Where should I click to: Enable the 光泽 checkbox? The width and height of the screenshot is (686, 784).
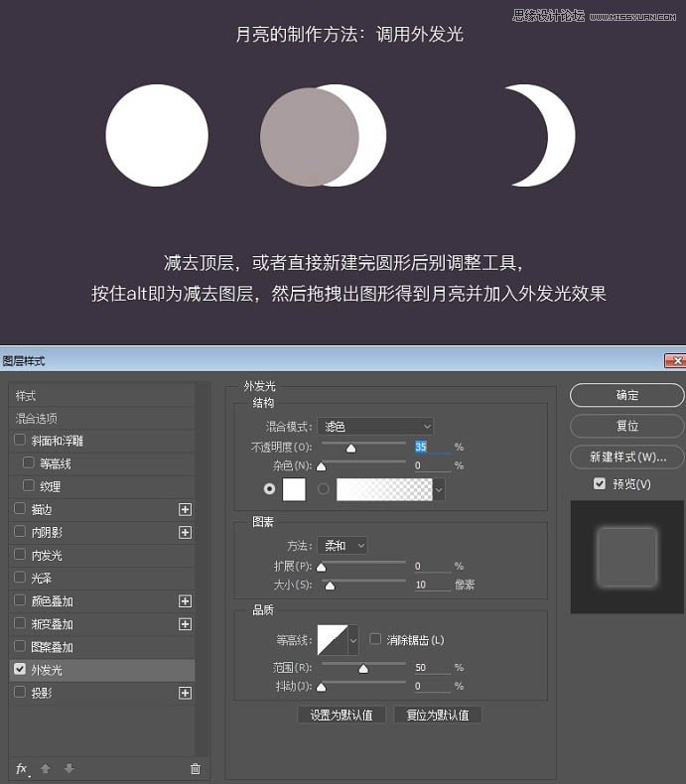coord(20,577)
